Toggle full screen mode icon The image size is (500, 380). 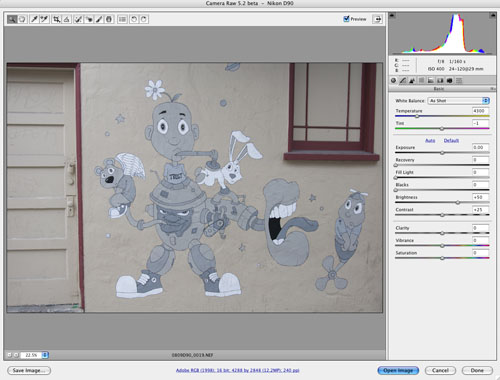378,19
